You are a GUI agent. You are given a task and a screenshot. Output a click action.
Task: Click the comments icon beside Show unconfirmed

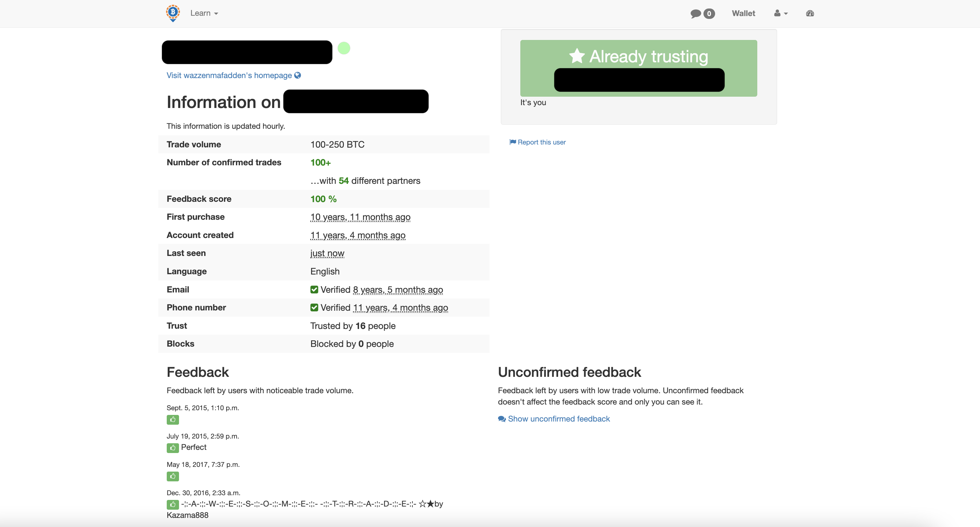502,419
